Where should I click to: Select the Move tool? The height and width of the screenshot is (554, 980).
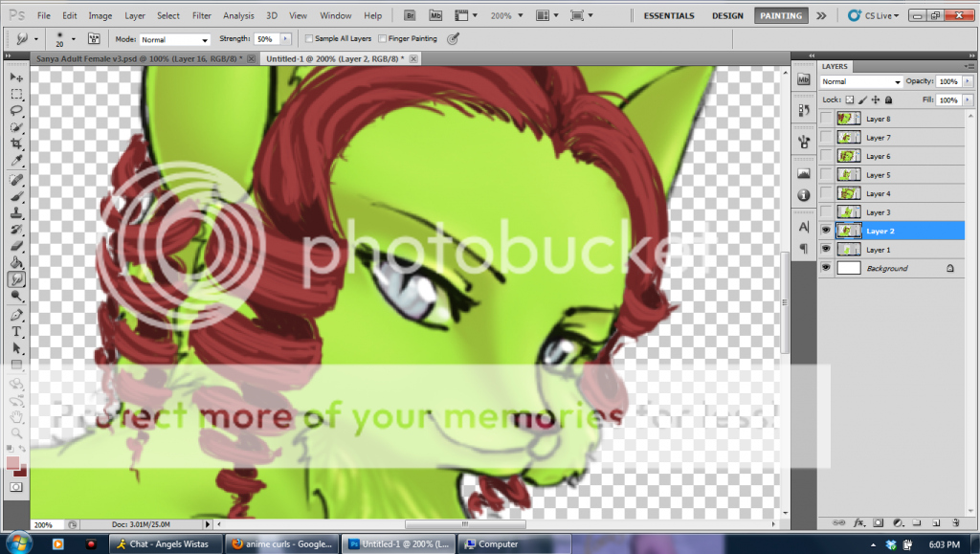point(16,77)
